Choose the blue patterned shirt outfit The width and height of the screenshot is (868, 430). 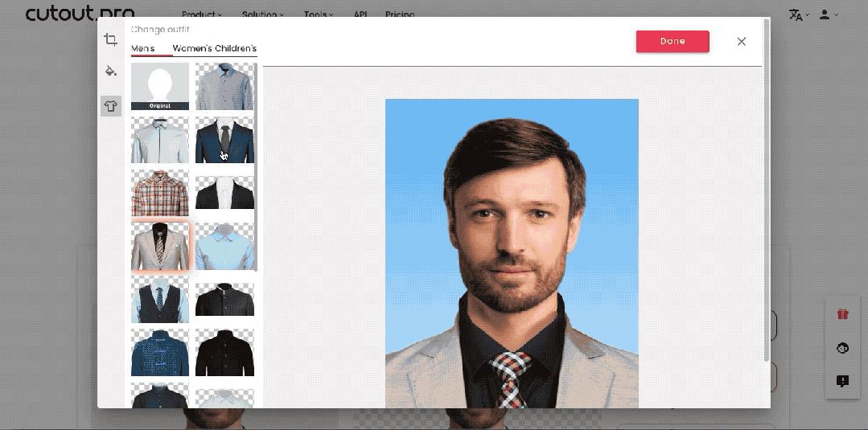tap(160, 353)
